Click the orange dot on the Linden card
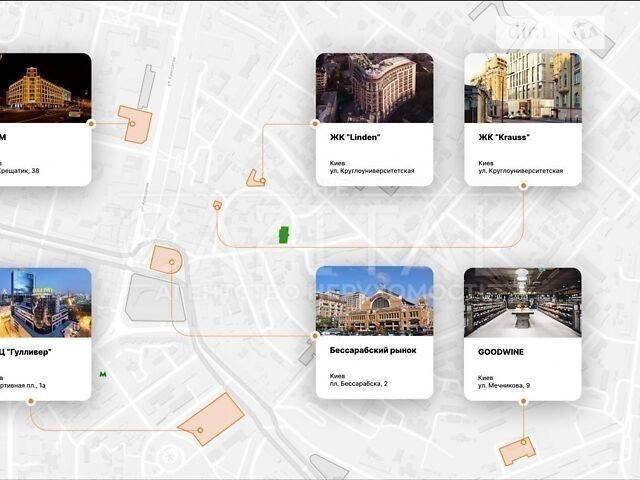The image size is (640, 480). click(315, 123)
